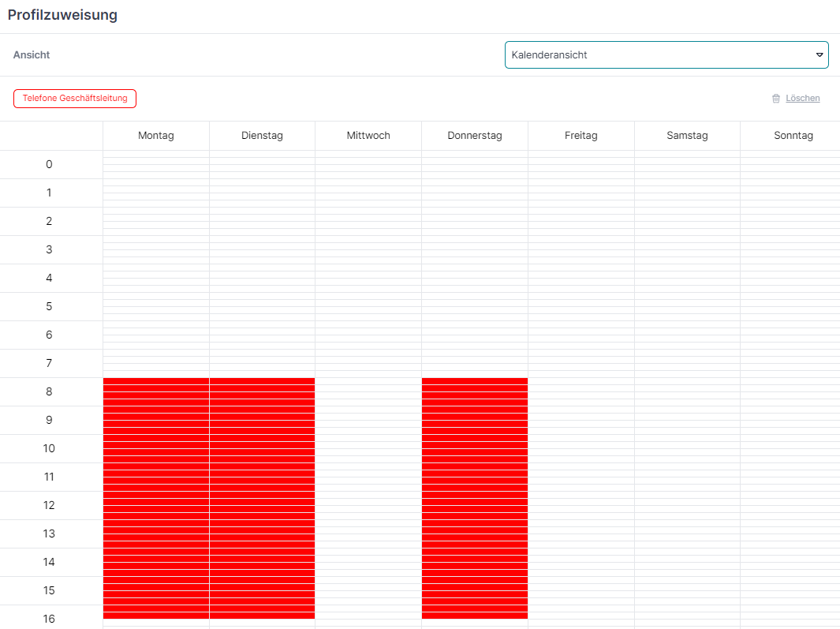Viewport: 840px width, 629px height.
Task: Click the hour 8 row label
Action: point(49,392)
